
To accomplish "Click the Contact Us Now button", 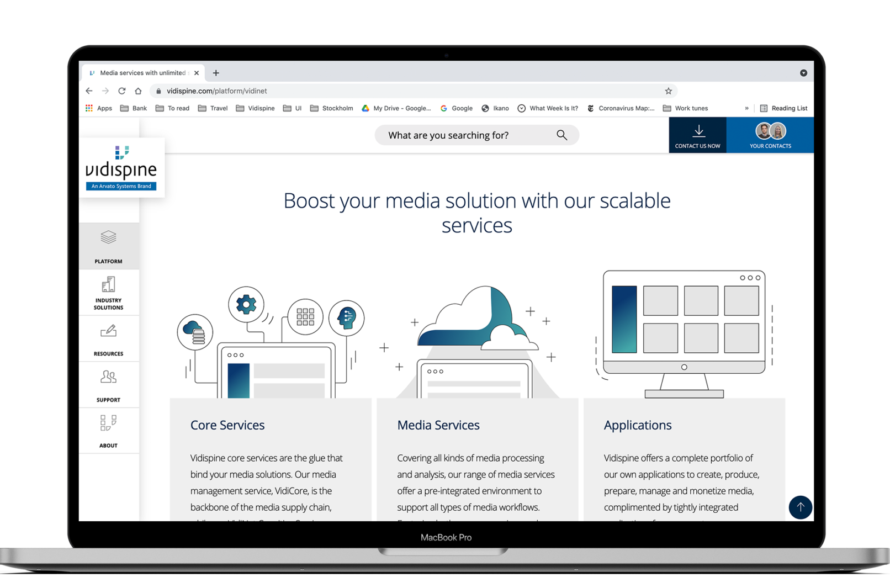I will [697, 135].
